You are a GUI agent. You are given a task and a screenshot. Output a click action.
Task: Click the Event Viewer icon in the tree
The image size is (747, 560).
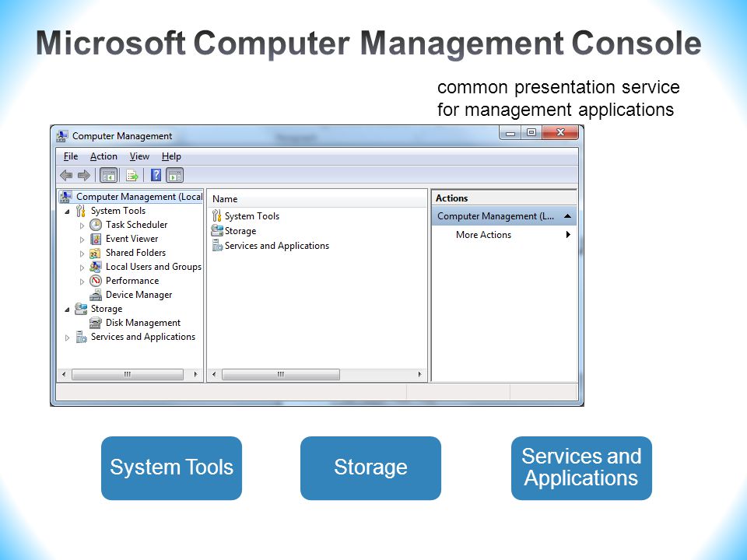(x=96, y=239)
